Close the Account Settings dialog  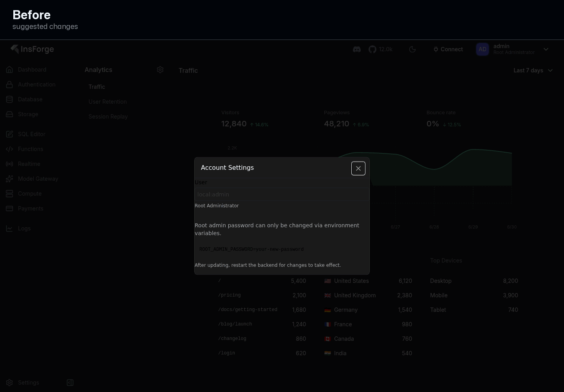(358, 168)
